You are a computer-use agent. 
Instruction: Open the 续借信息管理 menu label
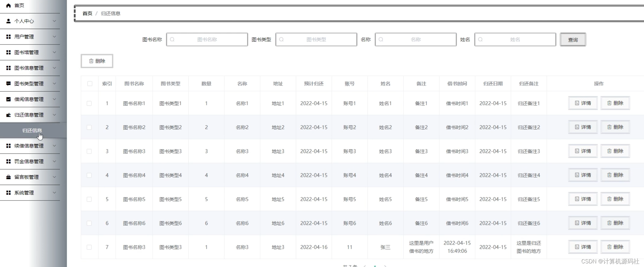(x=29, y=146)
